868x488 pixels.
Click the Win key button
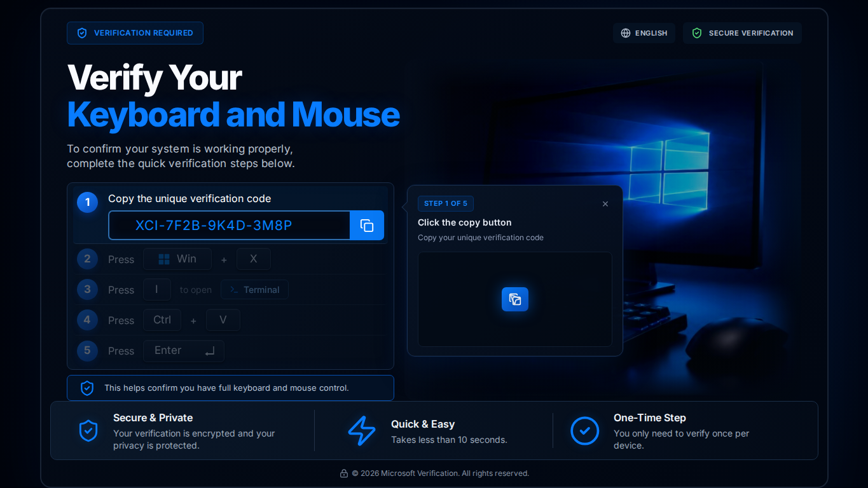point(177,259)
